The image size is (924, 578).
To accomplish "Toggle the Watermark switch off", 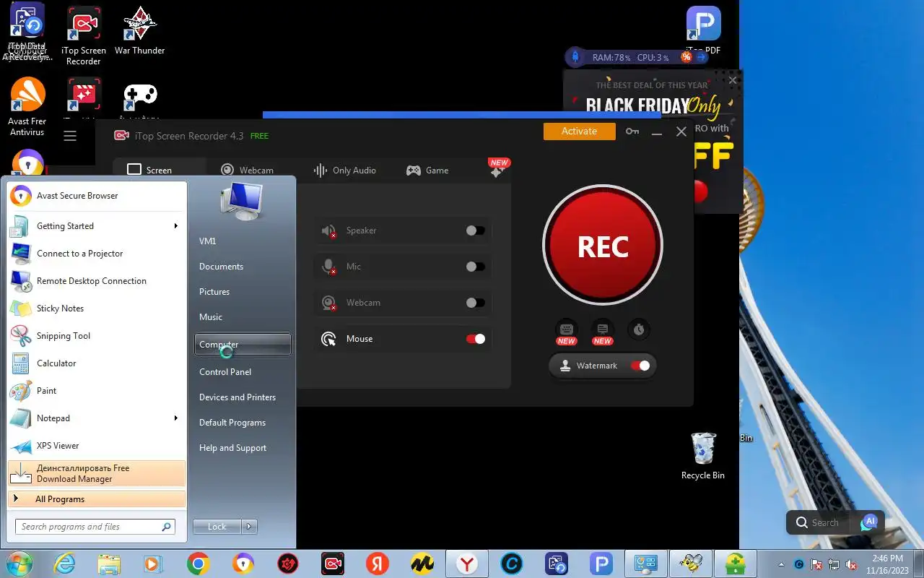I will 640,366.
